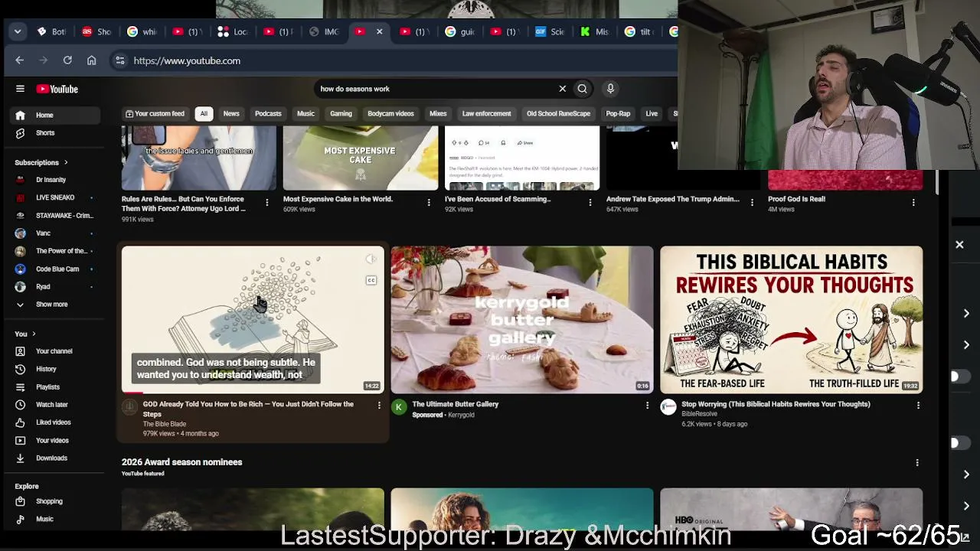Select the Podcasts filter chip
This screenshot has height=551, width=980.
point(268,114)
